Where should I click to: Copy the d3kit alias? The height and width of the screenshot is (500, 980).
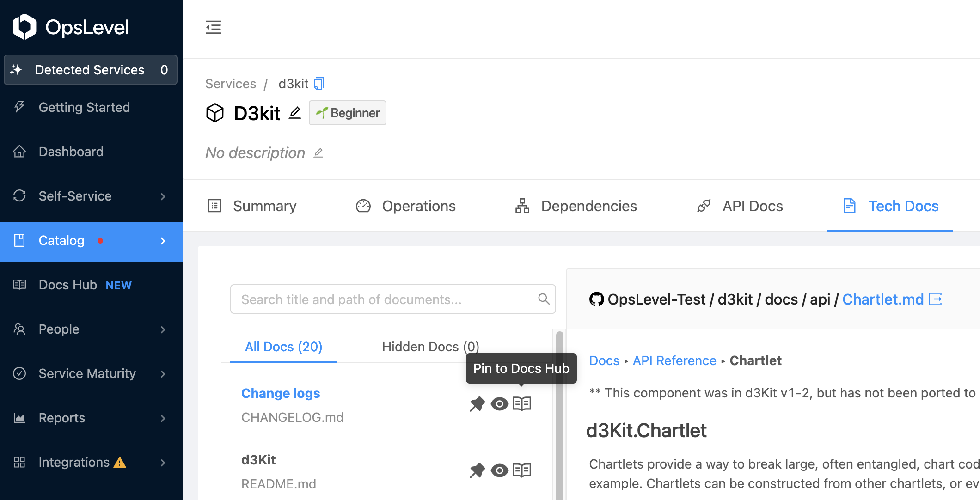point(319,84)
